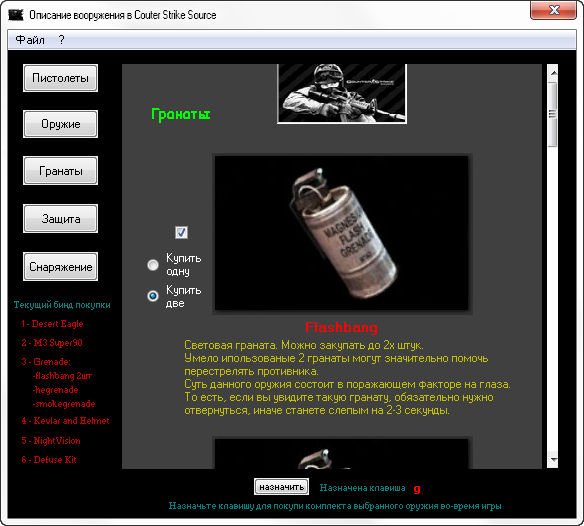
Task: Open the Файл menu
Action: [30, 40]
